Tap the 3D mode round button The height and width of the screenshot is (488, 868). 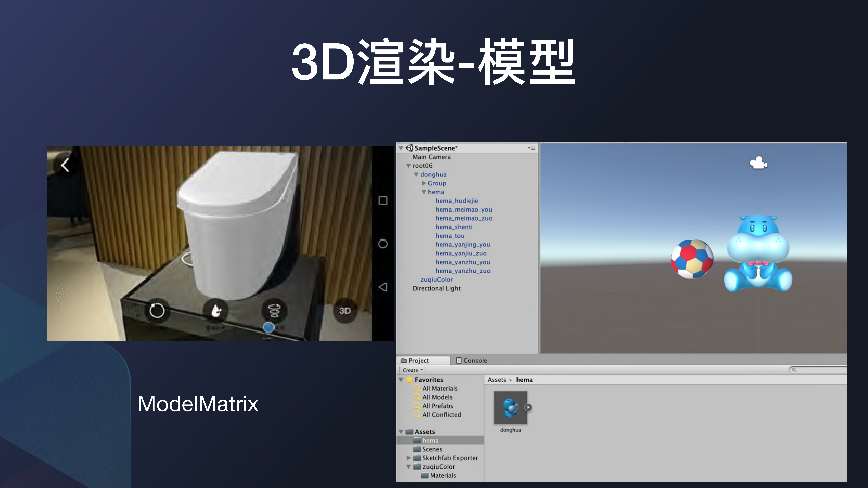click(x=345, y=311)
